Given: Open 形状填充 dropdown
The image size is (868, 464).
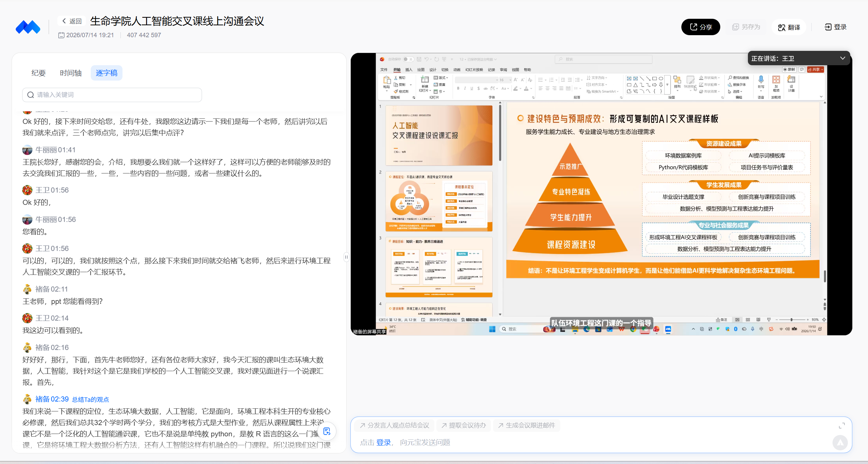Looking at the screenshot, I should point(709,78).
